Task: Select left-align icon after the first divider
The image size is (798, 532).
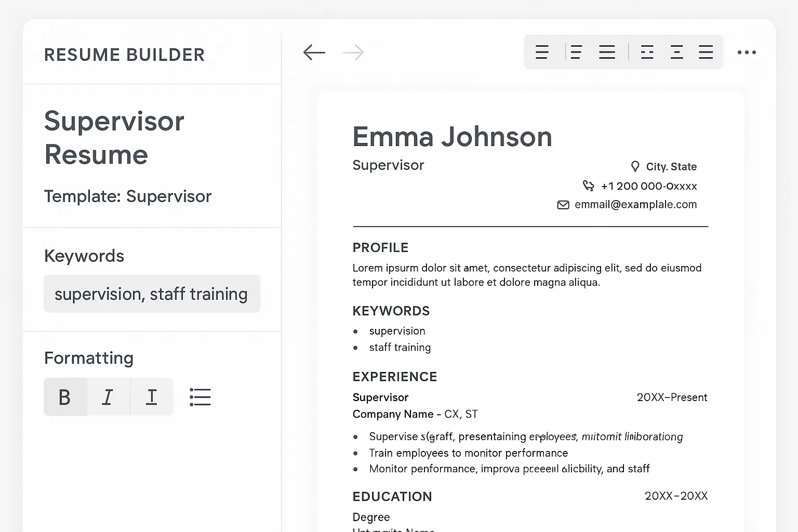Action: coord(576,52)
